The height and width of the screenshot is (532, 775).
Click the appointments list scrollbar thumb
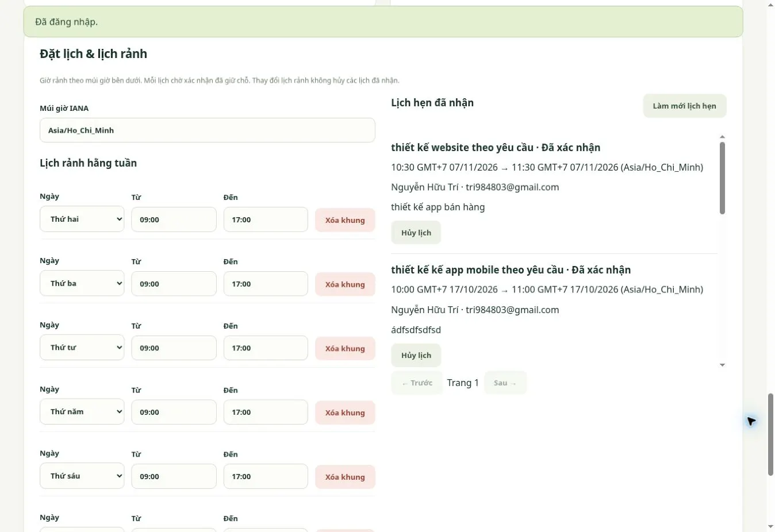click(722, 178)
